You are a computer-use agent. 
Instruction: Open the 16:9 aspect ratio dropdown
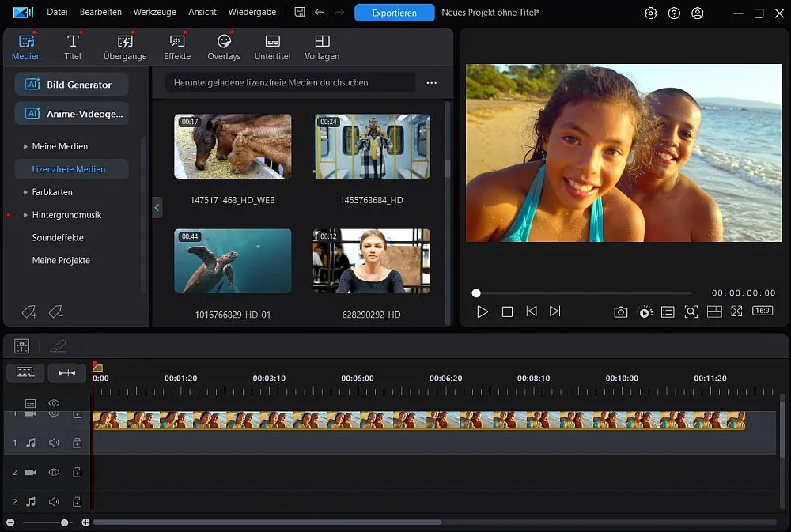[763, 311]
